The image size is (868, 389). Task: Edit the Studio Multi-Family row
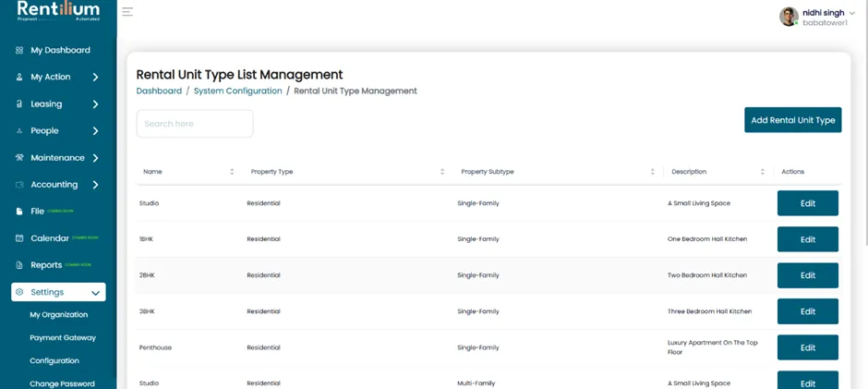coord(808,381)
